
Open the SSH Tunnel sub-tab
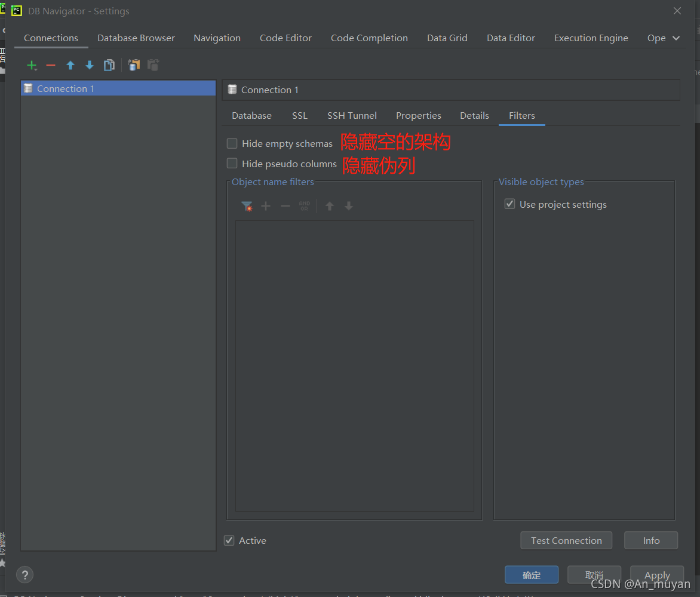(x=352, y=116)
